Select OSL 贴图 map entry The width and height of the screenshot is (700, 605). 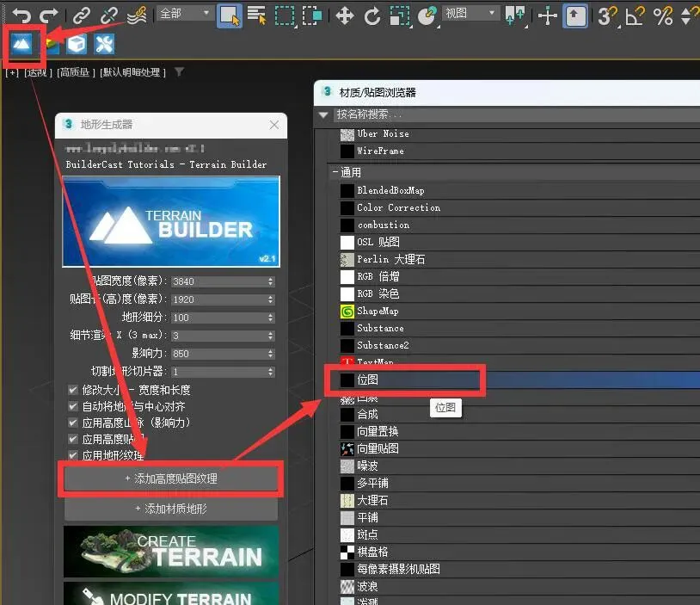pyautogui.click(x=518, y=242)
